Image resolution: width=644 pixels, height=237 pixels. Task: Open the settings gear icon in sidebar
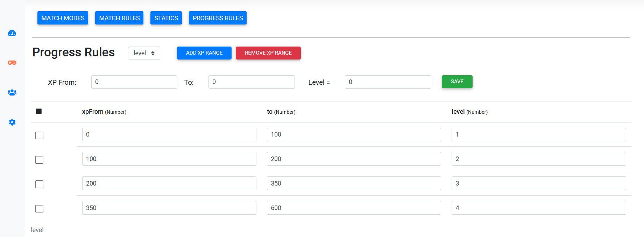coord(12,122)
